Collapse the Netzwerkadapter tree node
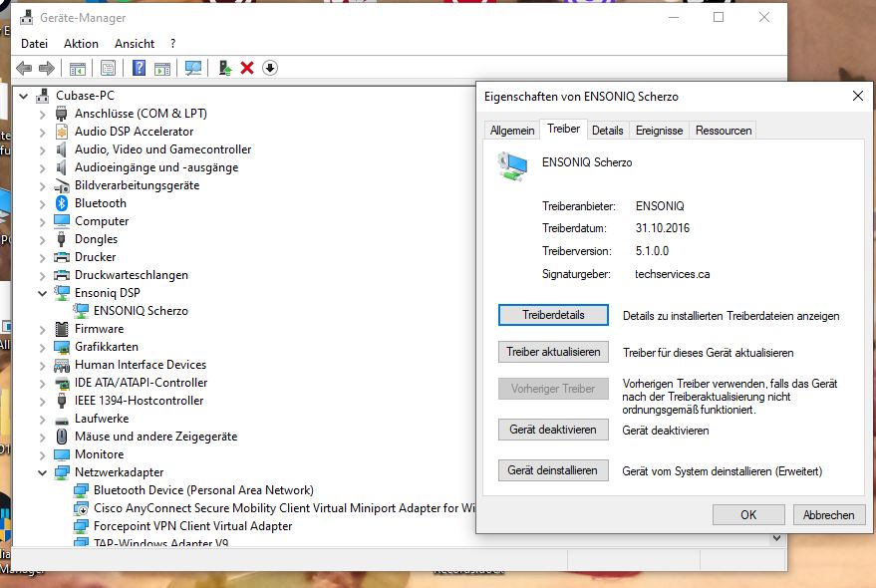The image size is (876, 588). click(42, 472)
